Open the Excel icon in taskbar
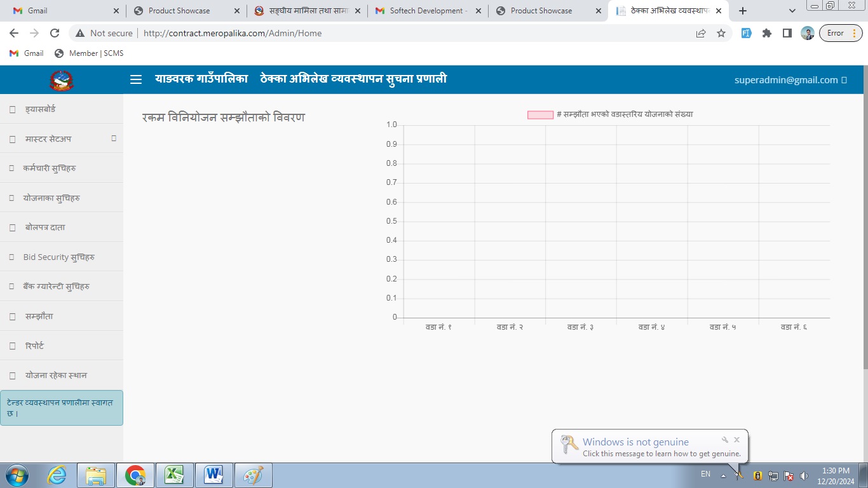Screen dimensions: 868x488 (x=174, y=475)
